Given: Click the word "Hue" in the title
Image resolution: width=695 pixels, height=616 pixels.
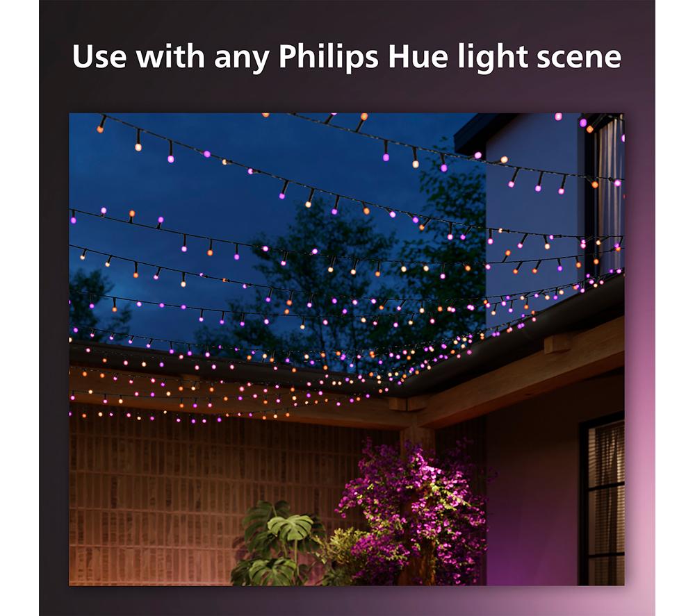Looking at the screenshot, I should tap(418, 57).
